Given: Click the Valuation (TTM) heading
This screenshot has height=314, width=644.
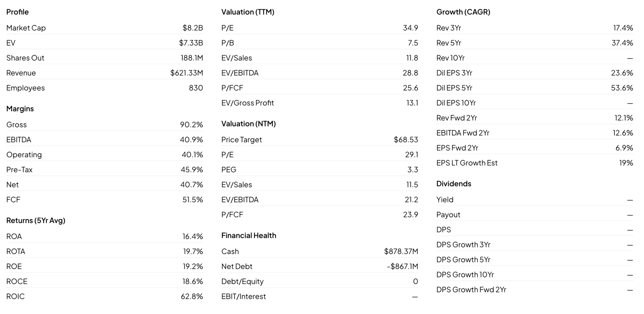Looking at the screenshot, I should (x=248, y=12).
